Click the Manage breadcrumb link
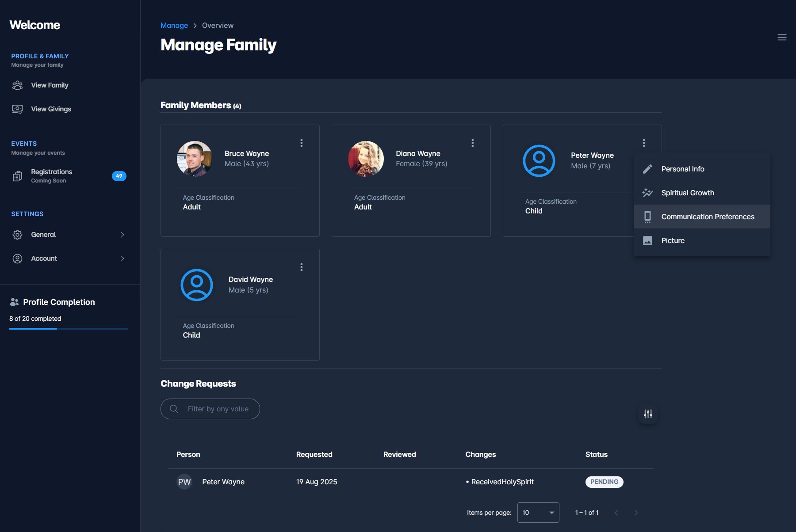This screenshot has height=532, width=796. coord(174,25)
